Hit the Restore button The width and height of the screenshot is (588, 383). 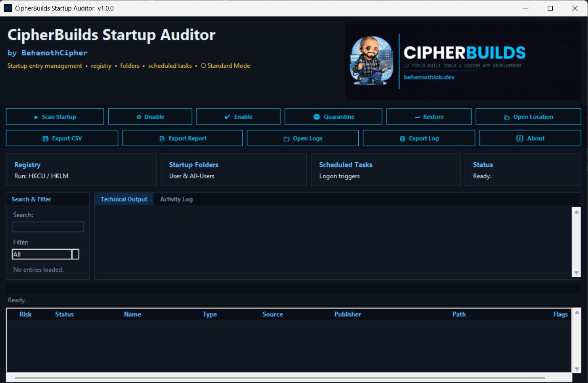click(429, 116)
